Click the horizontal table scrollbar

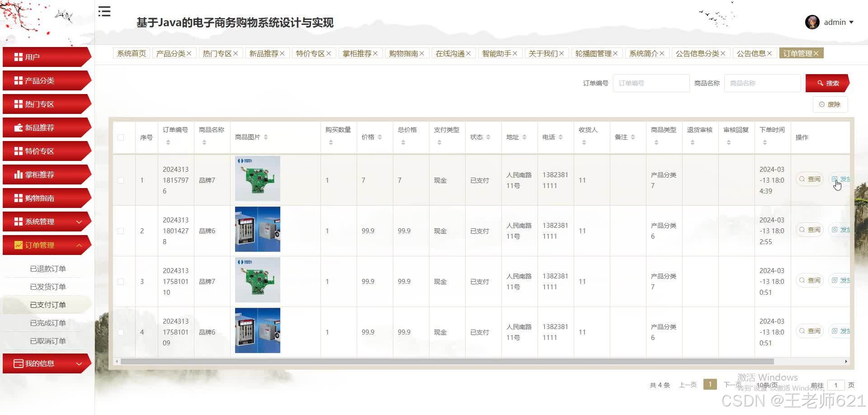(447, 361)
